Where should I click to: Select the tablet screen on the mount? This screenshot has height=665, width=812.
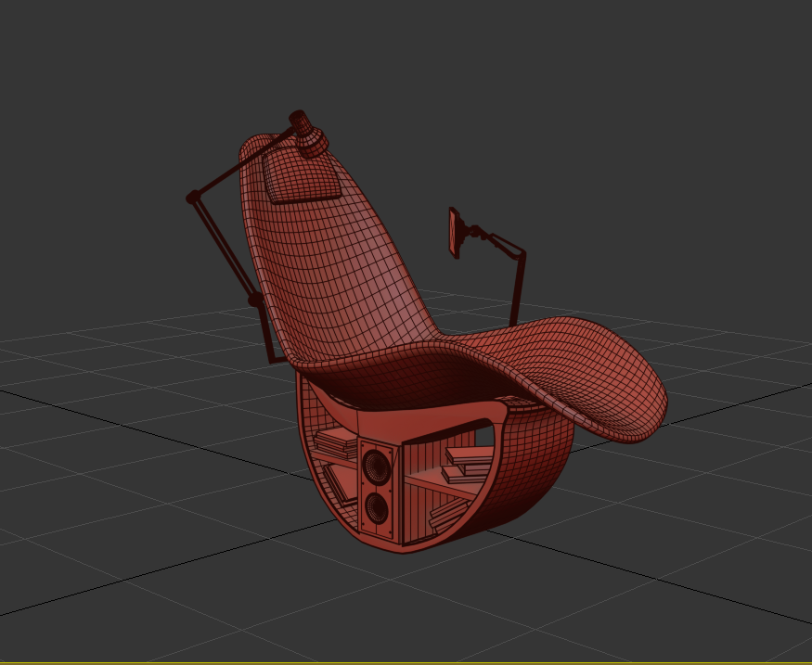tap(455, 232)
